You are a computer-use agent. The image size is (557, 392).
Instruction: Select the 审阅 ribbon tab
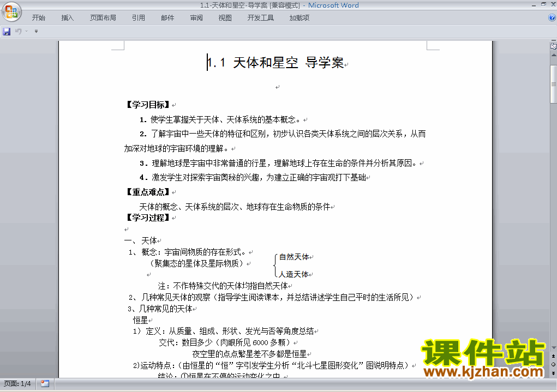coord(196,18)
